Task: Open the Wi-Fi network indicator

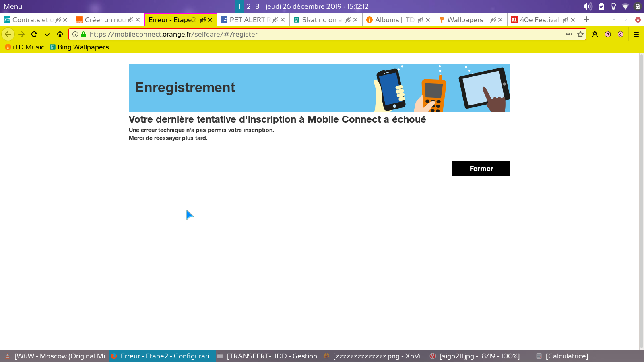Action: [x=625, y=6]
